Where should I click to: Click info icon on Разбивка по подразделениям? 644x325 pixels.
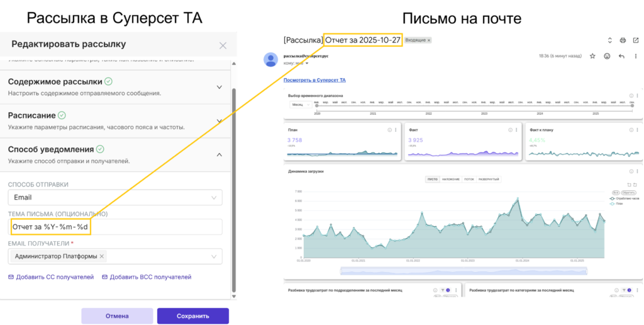pos(435,290)
